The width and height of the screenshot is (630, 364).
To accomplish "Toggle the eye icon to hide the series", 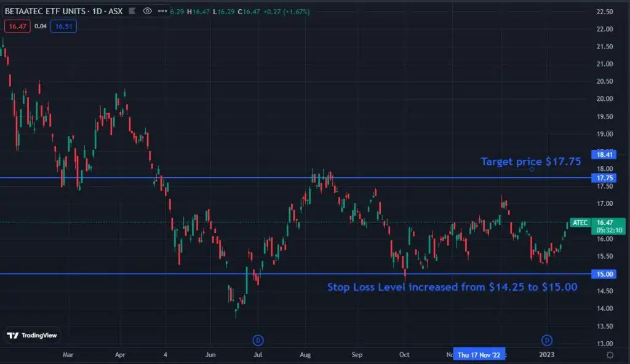I will 147,11.
